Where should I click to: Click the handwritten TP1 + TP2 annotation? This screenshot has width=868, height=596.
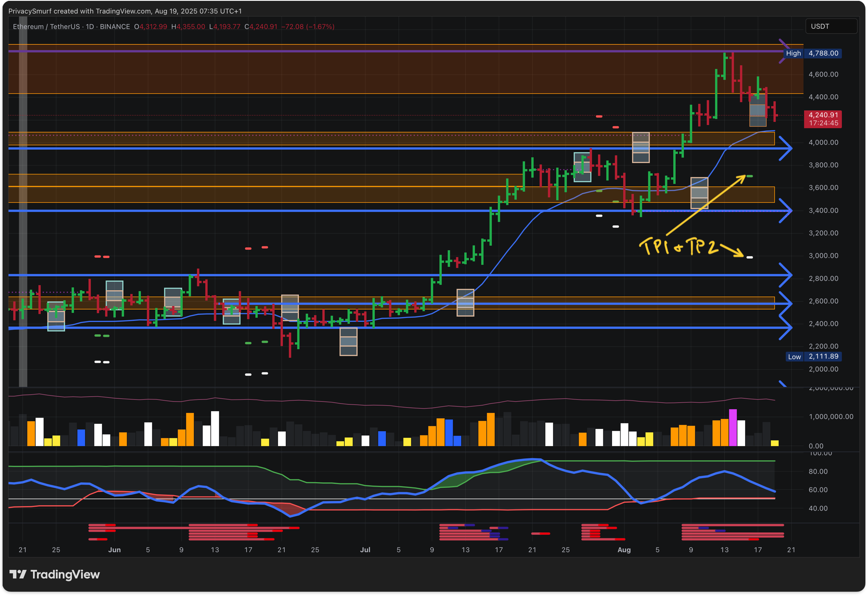coord(679,247)
